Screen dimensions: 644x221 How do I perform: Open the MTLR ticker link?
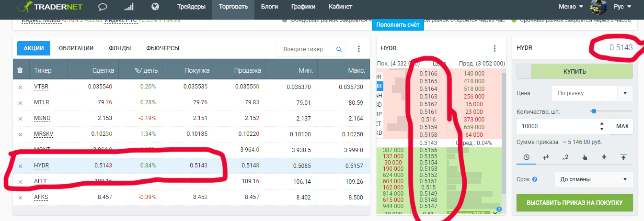coord(42,103)
